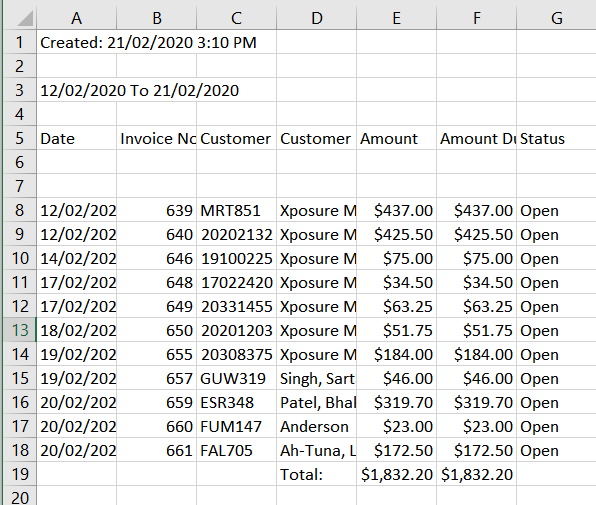Select invoice number 650 cell

(x=157, y=330)
